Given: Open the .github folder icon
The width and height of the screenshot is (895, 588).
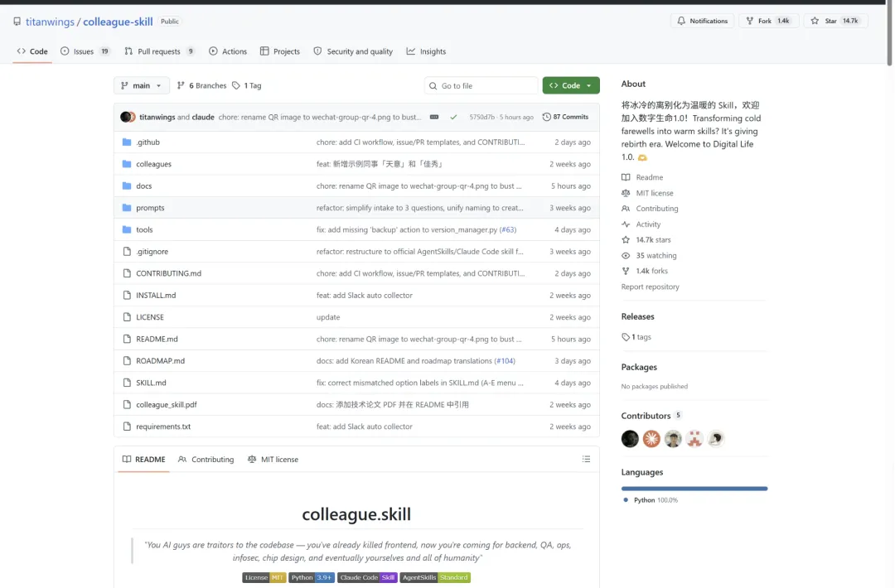Looking at the screenshot, I should (x=127, y=142).
